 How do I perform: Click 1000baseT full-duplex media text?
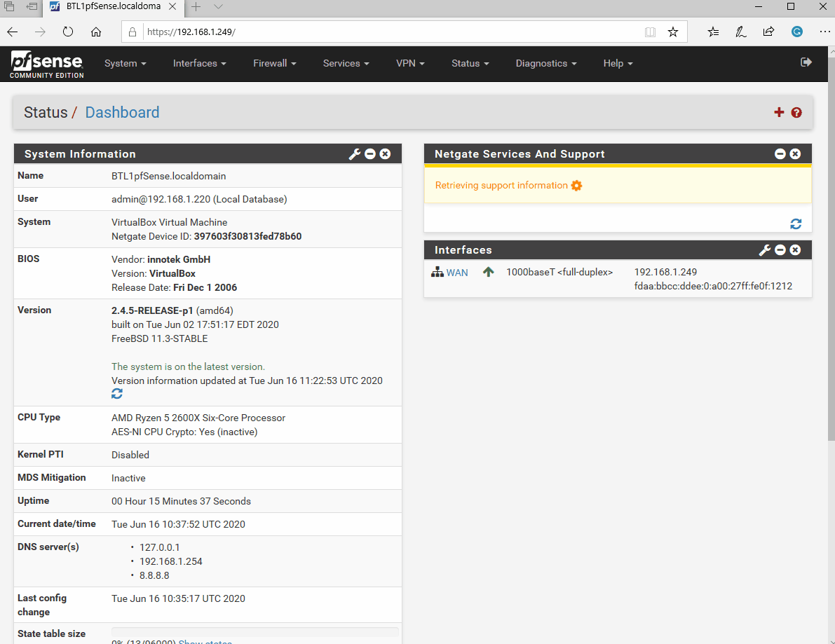point(559,272)
